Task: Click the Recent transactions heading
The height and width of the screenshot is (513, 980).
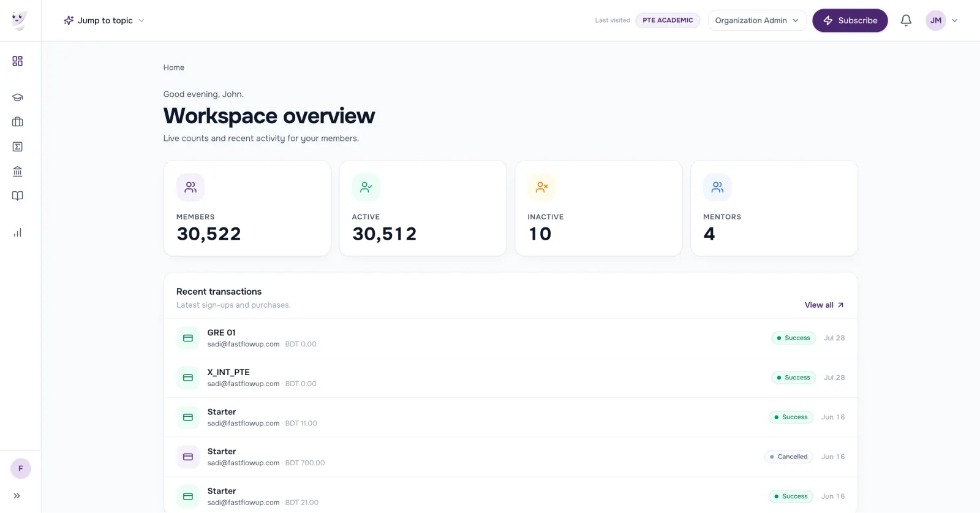Action: [x=219, y=292]
